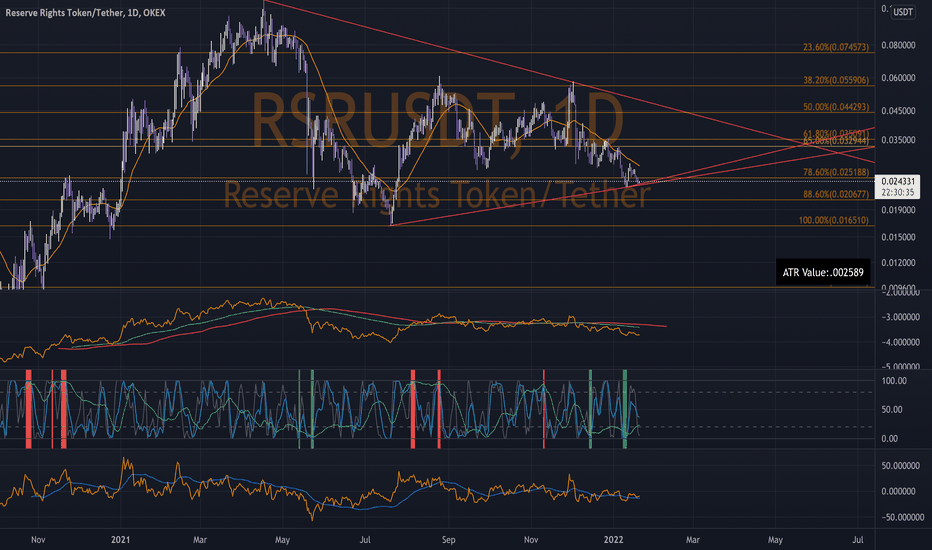This screenshot has width=932, height=550.
Task: Click the 0.080000 price axis label
Action: 898,45
